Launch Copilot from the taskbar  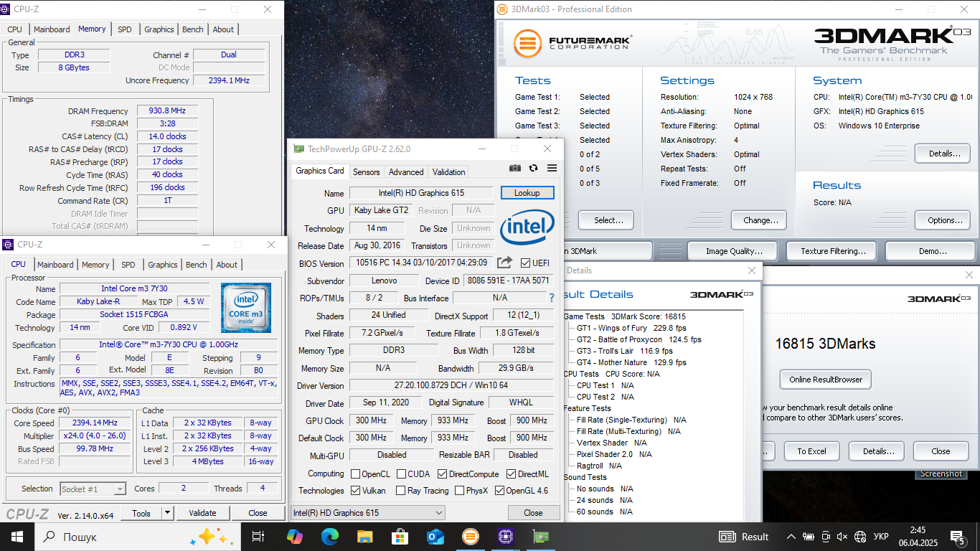[294, 537]
